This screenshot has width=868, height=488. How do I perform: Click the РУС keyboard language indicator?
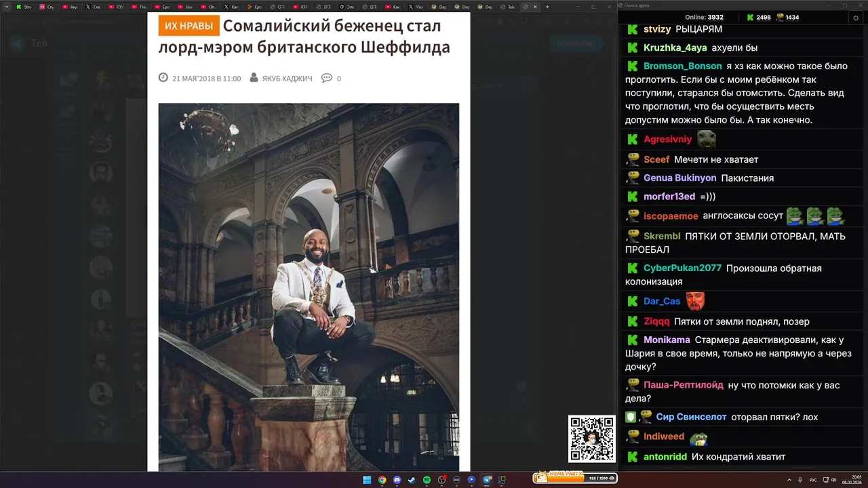click(x=813, y=480)
